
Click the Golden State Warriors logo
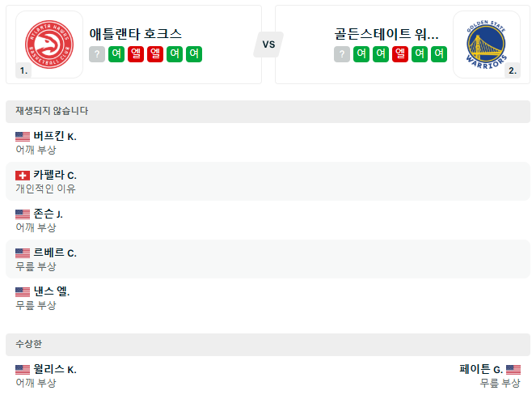tap(486, 45)
